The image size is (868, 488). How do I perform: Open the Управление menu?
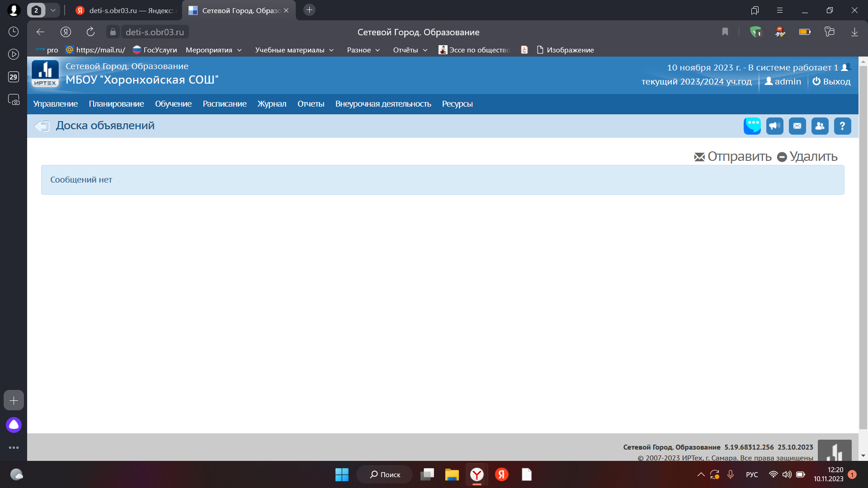click(55, 104)
